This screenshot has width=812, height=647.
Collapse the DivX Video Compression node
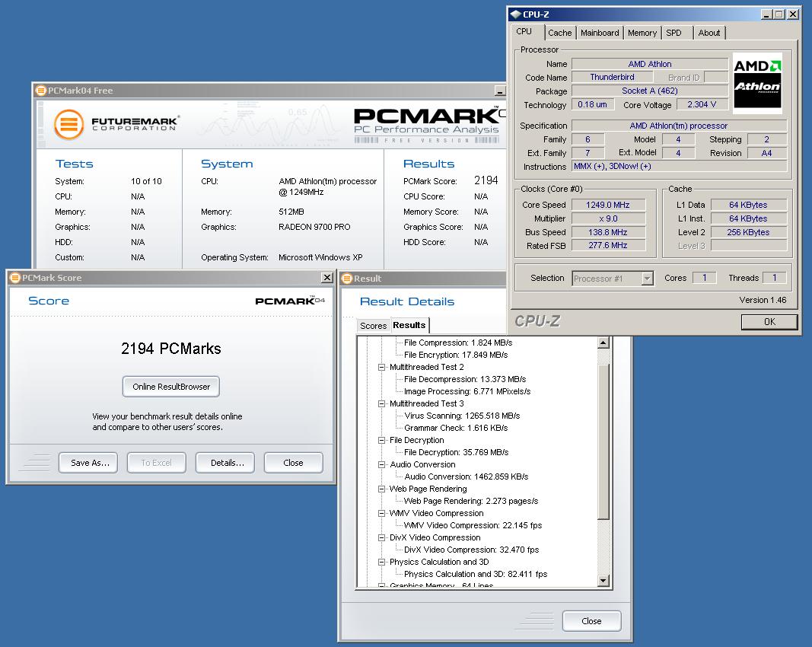[382, 537]
